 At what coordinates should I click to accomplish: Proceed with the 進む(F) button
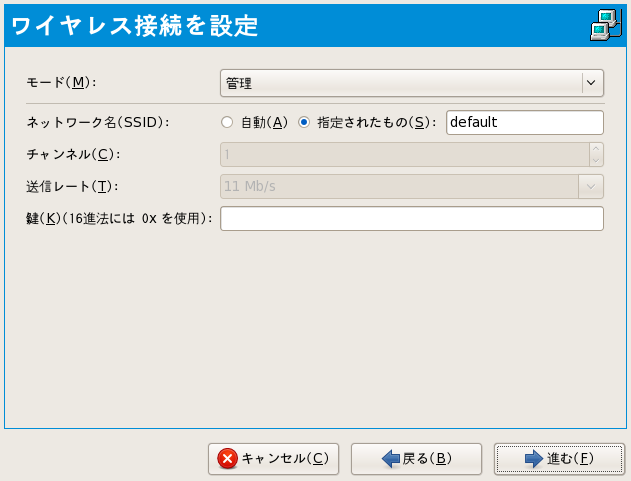point(560,459)
